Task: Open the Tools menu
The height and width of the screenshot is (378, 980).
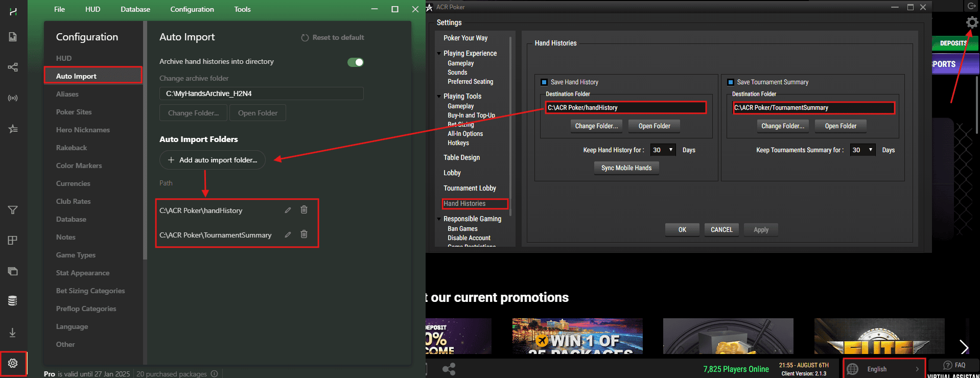Action: point(242,9)
